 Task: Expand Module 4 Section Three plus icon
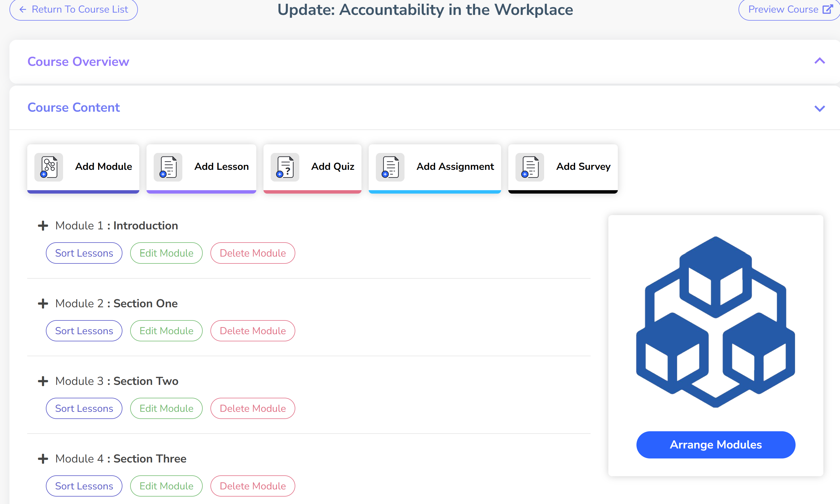pyautogui.click(x=43, y=459)
